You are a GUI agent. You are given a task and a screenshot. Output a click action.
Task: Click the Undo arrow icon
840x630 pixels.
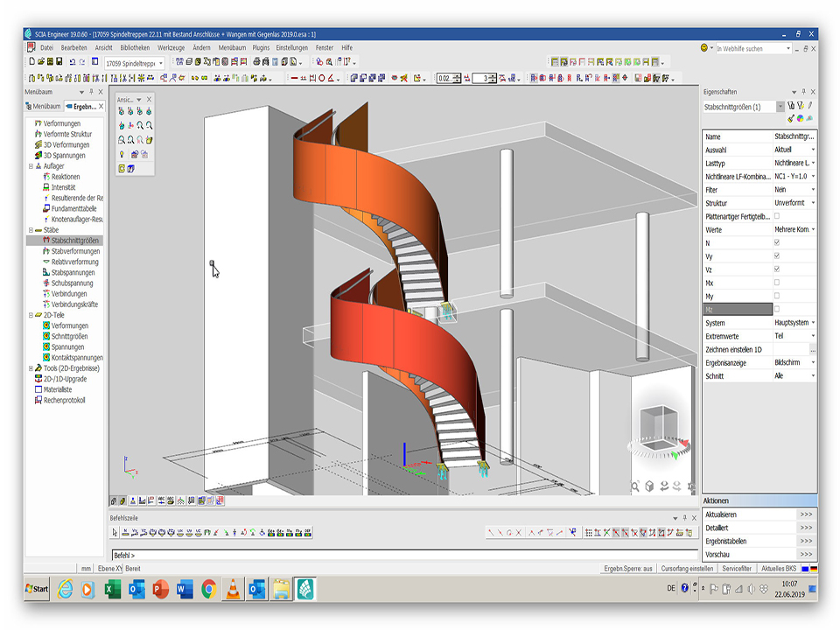tap(72, 62)
